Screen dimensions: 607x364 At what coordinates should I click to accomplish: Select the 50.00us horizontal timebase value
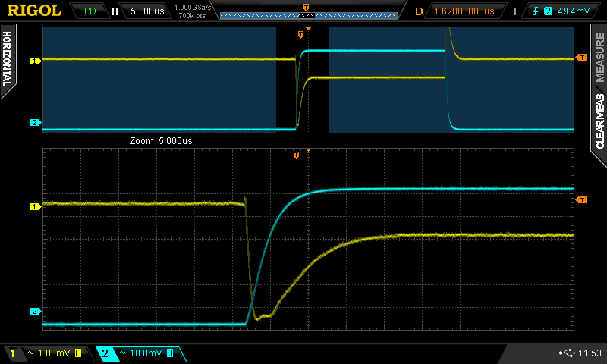(147, 11)
